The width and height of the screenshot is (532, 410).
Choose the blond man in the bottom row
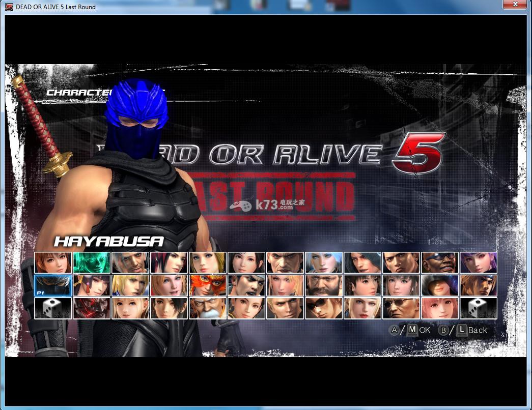285,308
